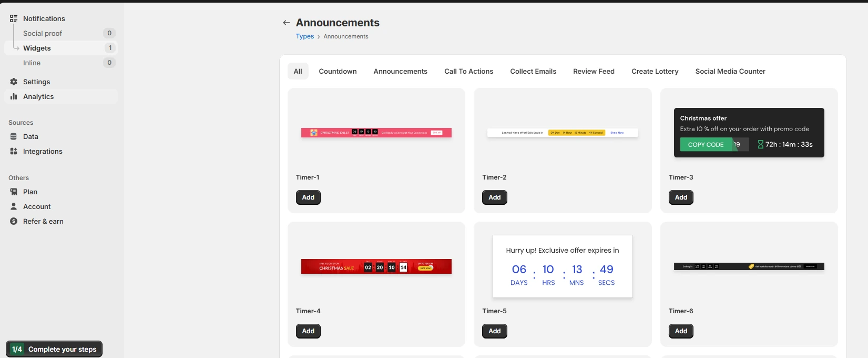Screen dimensions: 868x358
Task: Switch to the Review Feed tab
Action: pos(594,71)
